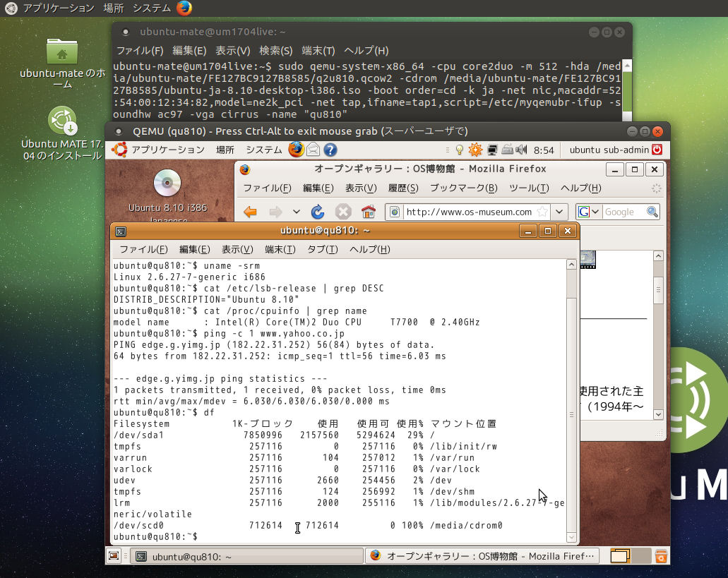Screen dimensions: 728x578
Task: Open the trash icon in guest bottom panel
Action: (661, 555)
